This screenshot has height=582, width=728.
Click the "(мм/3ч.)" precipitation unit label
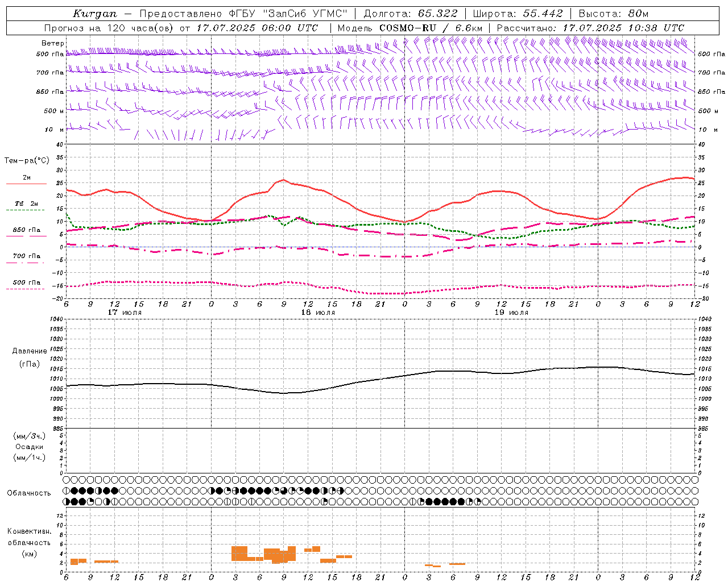30,436
